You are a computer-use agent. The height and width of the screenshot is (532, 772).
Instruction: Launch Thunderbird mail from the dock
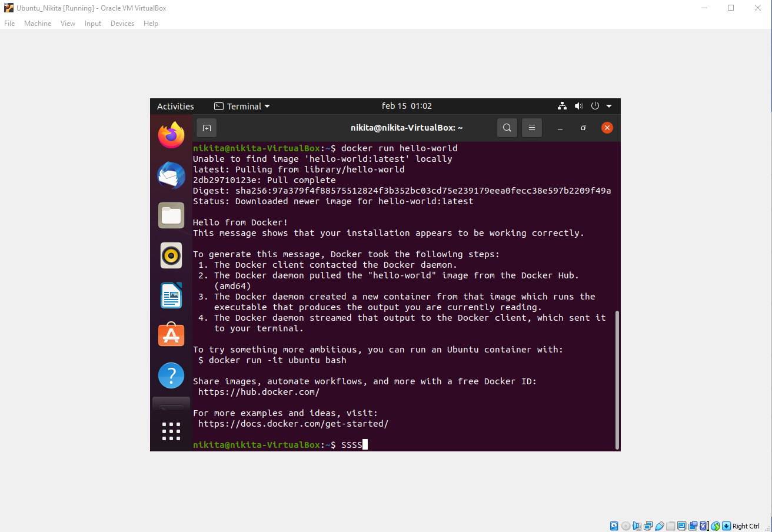pos(171,175)
